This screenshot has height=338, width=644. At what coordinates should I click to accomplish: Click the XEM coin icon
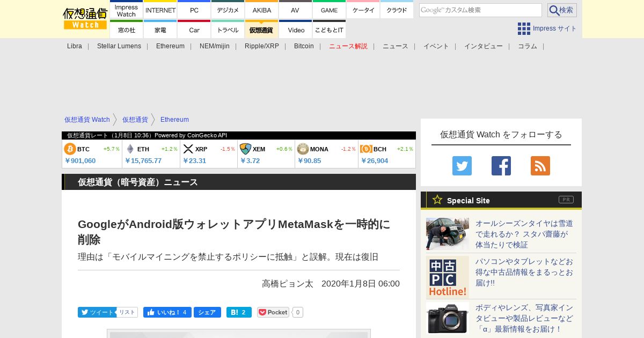245,149
